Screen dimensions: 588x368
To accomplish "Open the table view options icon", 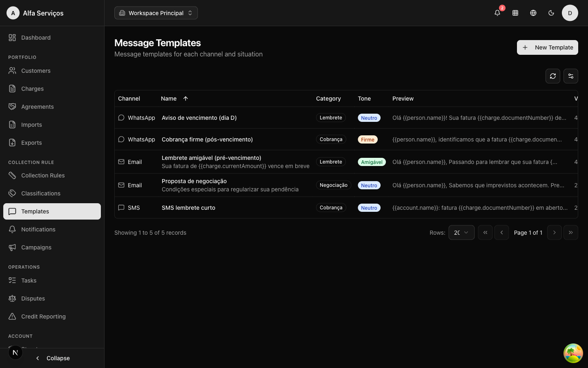I will (x=571, y=76).
